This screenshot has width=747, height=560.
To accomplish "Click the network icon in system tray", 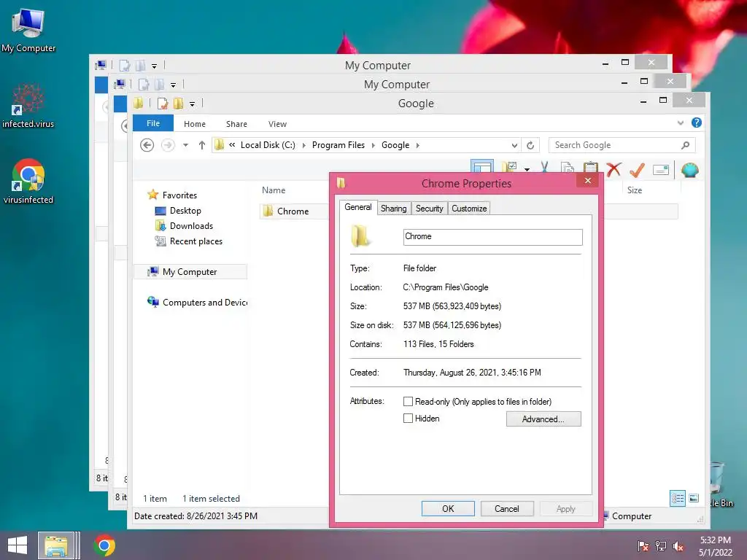I will [x=661, y=546].
